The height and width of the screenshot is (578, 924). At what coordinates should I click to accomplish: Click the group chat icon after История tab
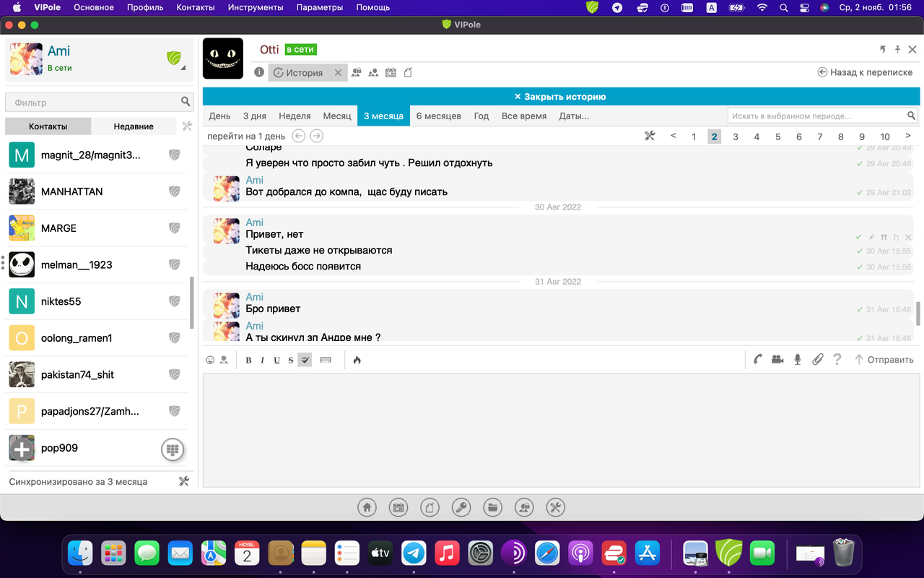tap(356, 72)
